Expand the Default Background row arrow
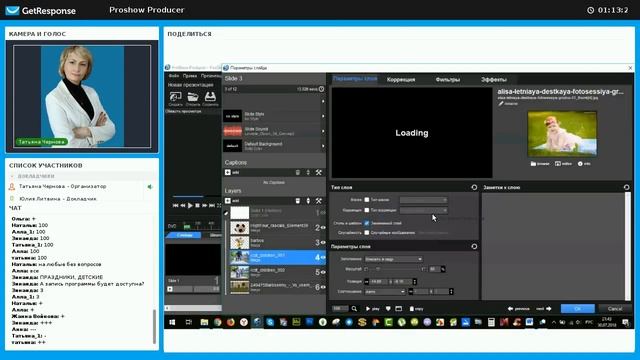This screenshot has width=640, height=360. pyautogui.click(x=323, y=146)
